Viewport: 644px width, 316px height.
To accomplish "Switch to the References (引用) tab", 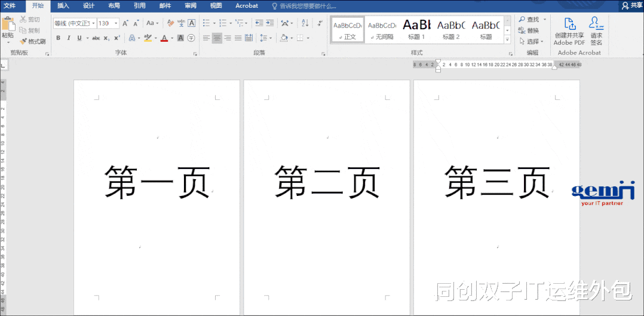I will 139,6.
